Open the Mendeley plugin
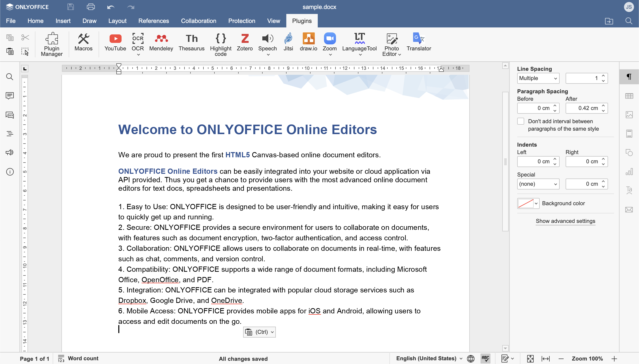This screenshot has width=639, height=364. 161,42
